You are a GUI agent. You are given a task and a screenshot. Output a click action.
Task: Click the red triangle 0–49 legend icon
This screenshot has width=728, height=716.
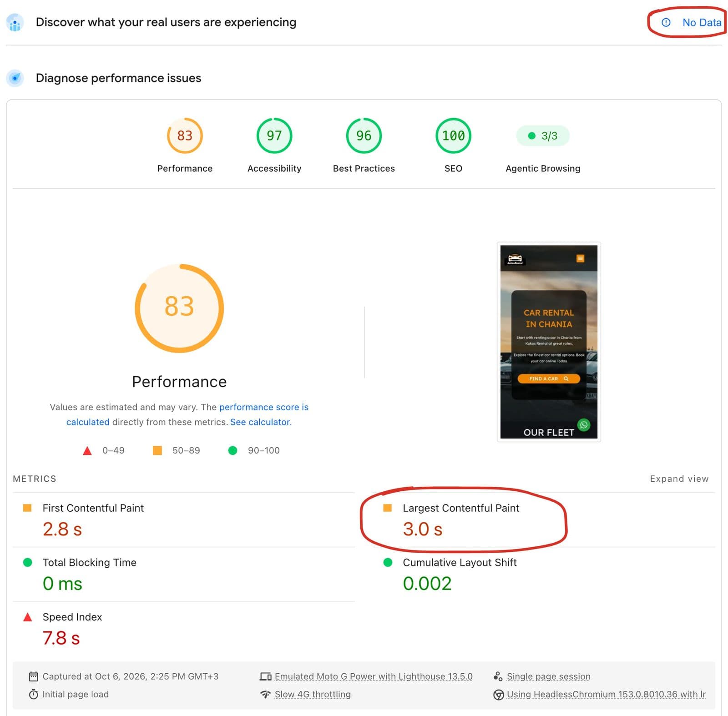87,450
